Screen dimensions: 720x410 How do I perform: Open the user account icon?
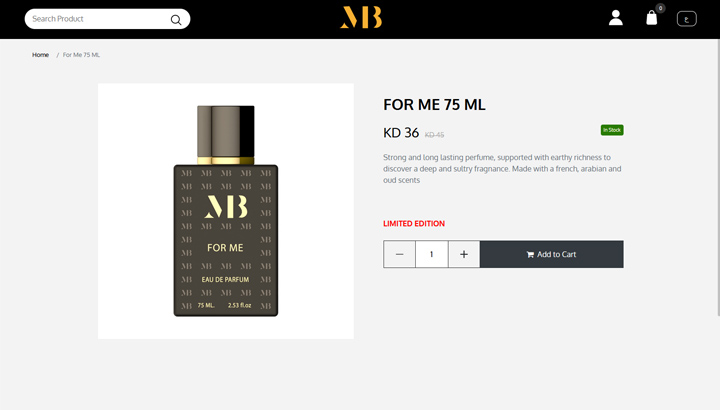[616, 18]
